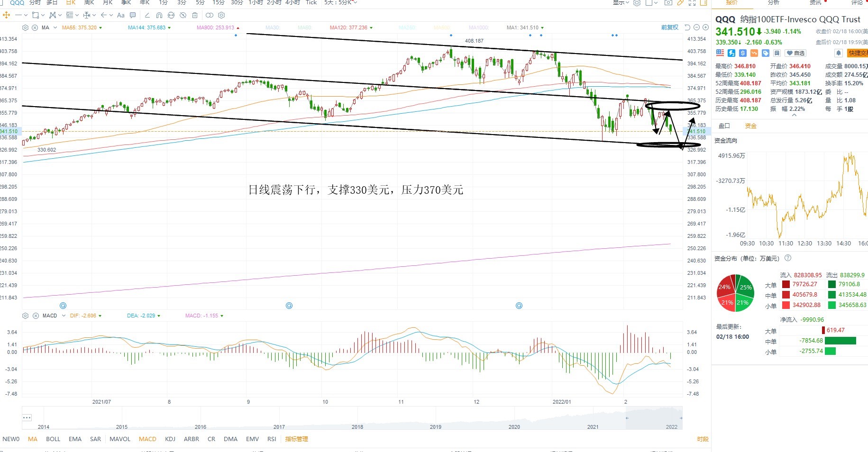Open the 显示 display dropdown

[x=621, y=2]
